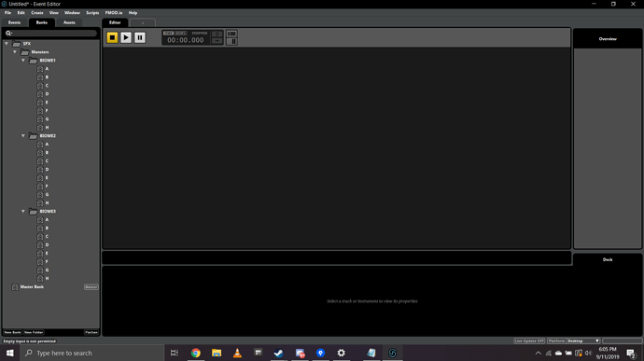
Task: Toggle the follow-cursor arrow button
Action: pos(217,41)
